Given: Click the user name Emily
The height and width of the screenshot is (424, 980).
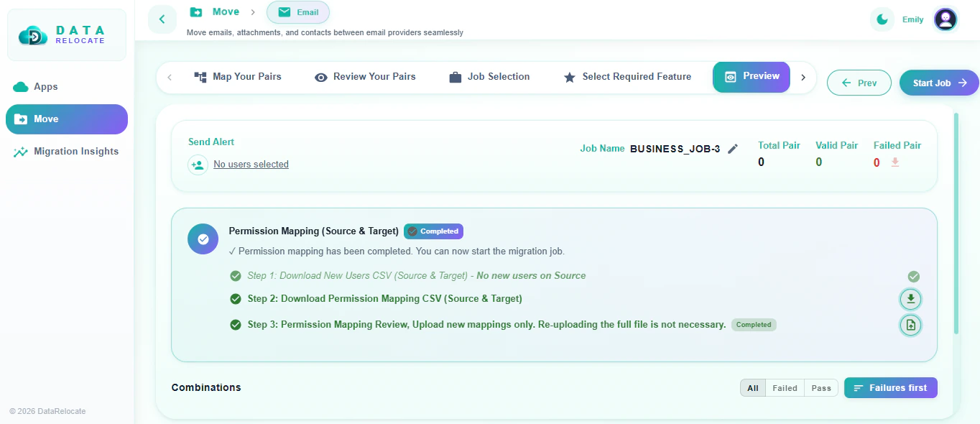Looking at the screenshot, I should click(x=913, y=19).
